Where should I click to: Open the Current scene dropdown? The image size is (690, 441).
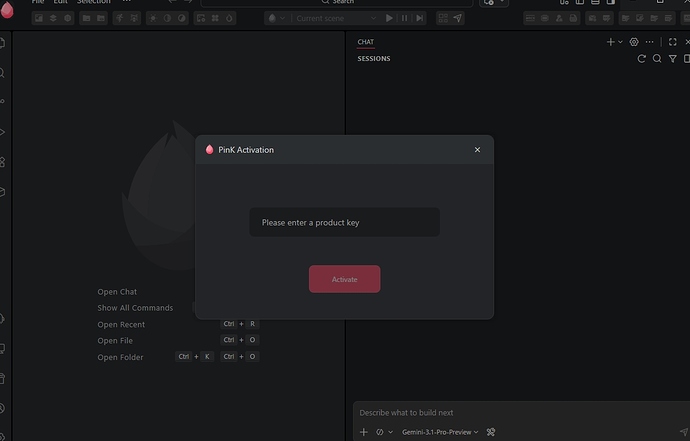pyautogui.click(x=336, y=18)
